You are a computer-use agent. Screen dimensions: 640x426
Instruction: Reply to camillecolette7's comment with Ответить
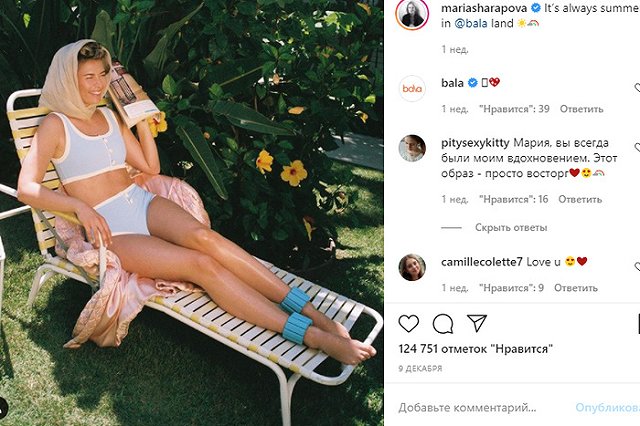(576, 288)
